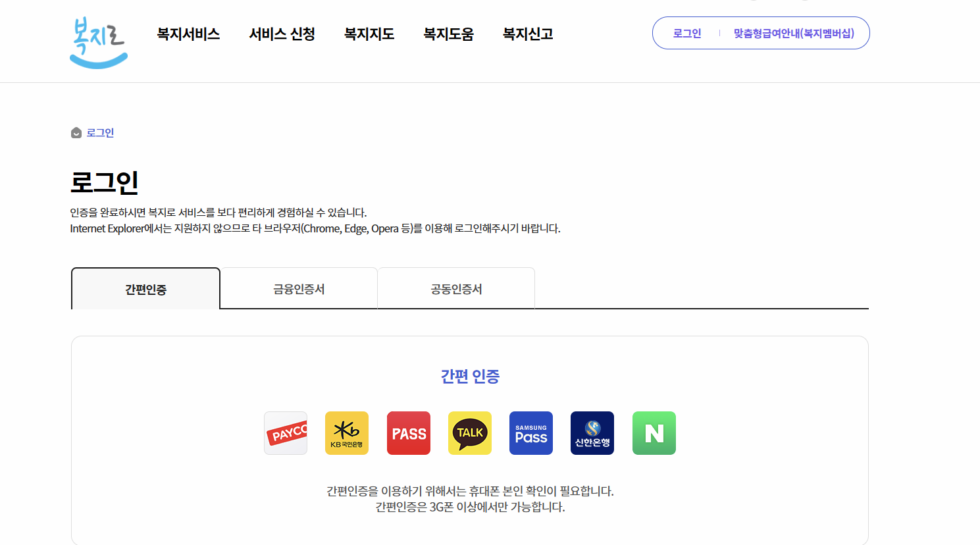Screen dimensions: 980x545
Task: Authenticate using Samsung Pass
Action: tap(530, 432)
